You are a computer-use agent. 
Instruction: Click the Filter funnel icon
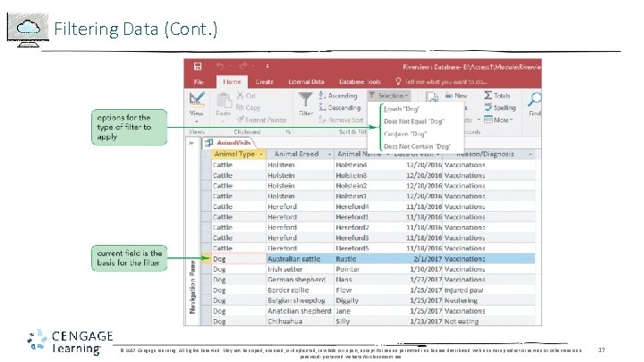(x=305, y=99)
